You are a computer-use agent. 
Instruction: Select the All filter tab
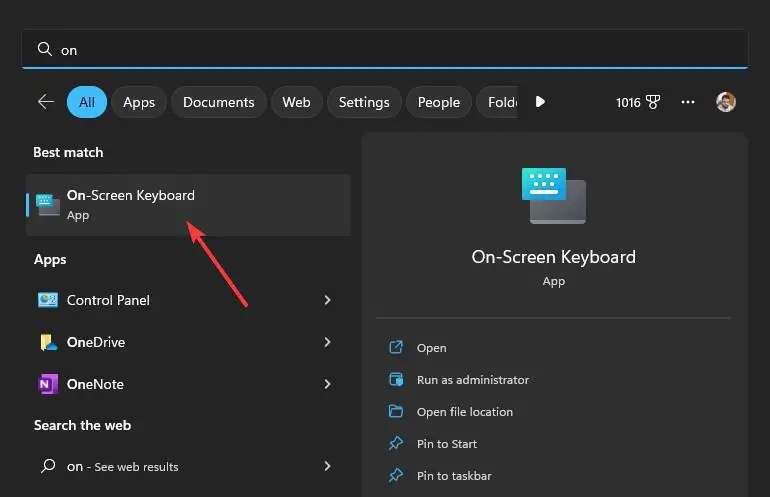(x=87, y=102)
